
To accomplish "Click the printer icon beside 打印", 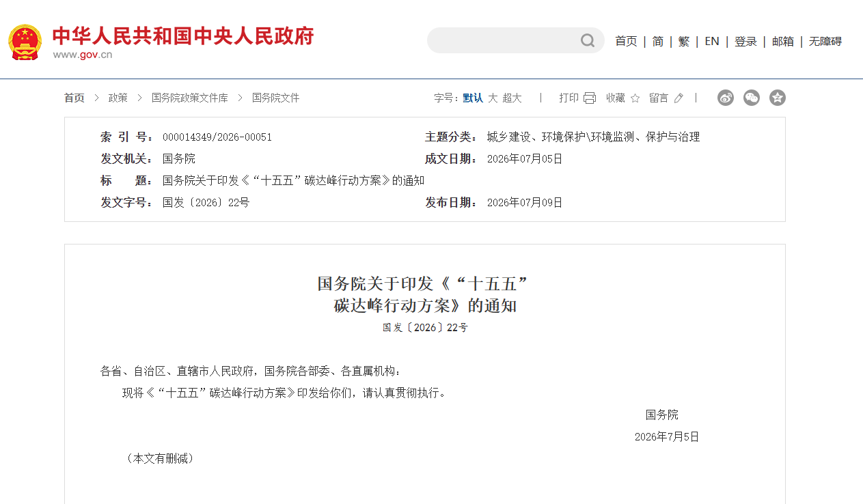I will [590, 98].
